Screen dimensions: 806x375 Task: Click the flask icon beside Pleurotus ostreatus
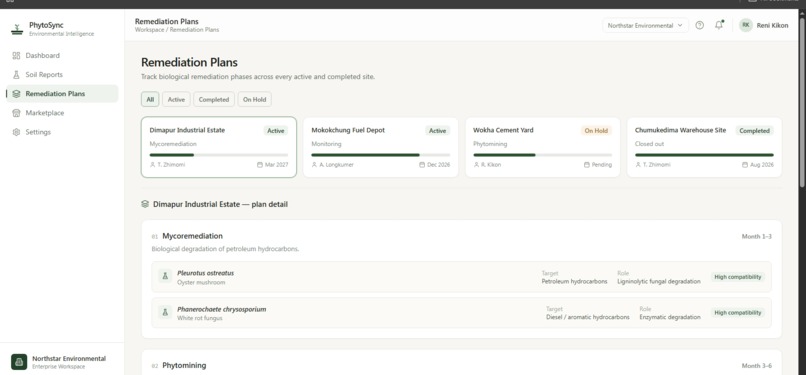(x=165, y=276)
